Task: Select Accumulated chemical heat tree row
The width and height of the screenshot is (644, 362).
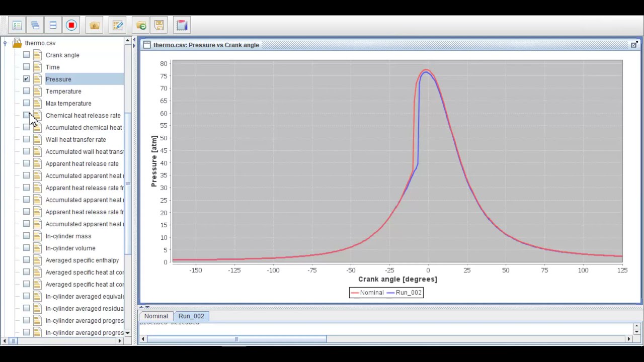Action: click(x=84, y=128)
